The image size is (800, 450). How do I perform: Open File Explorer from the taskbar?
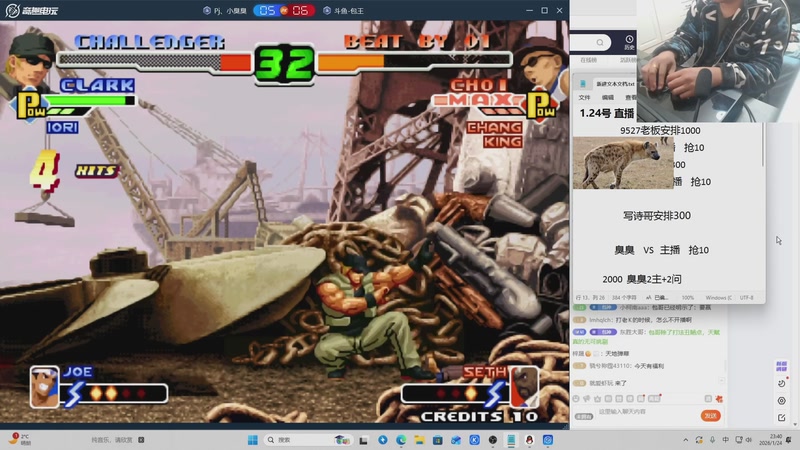point(419,440)
